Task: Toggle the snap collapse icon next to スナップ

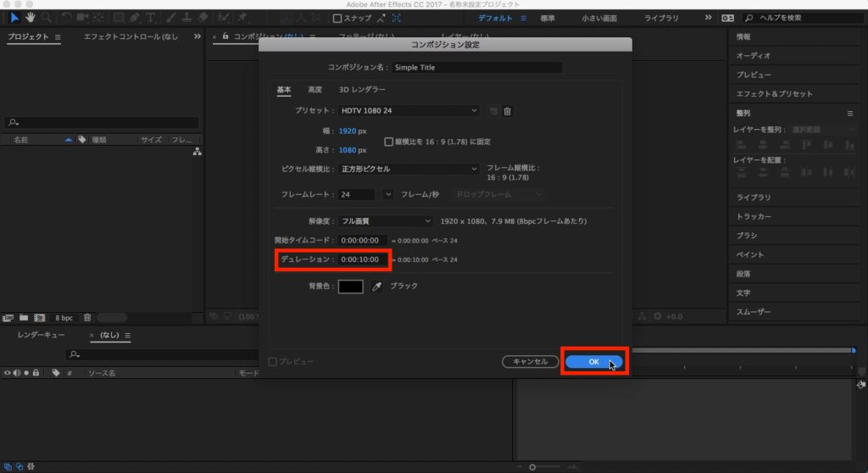Action: [381, 19]
